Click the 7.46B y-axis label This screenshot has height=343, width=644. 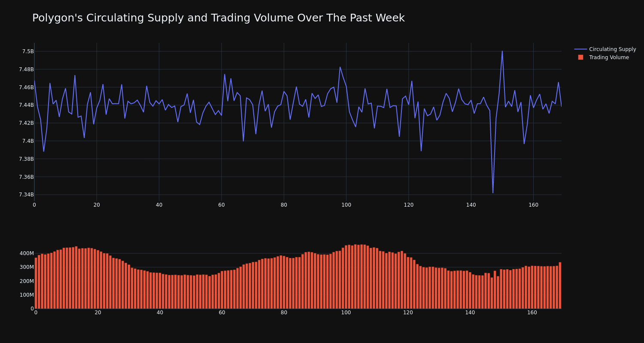point(26,87)
